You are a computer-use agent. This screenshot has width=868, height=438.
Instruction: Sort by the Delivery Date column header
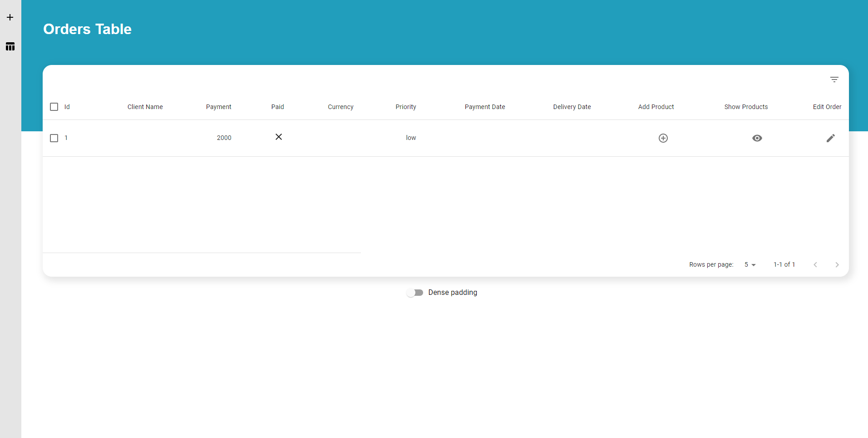pos(572,107)
